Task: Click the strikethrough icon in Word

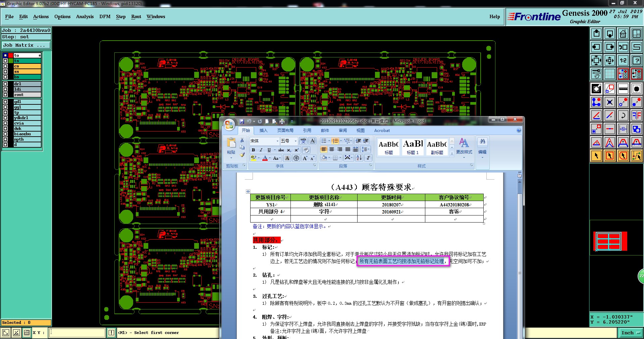Action: coord(281,150)
